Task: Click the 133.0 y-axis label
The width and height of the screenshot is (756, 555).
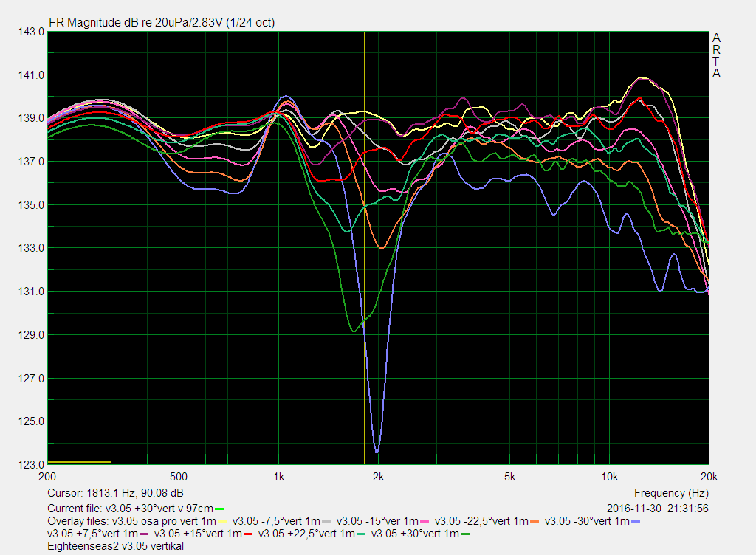Action: pos(31,248)
